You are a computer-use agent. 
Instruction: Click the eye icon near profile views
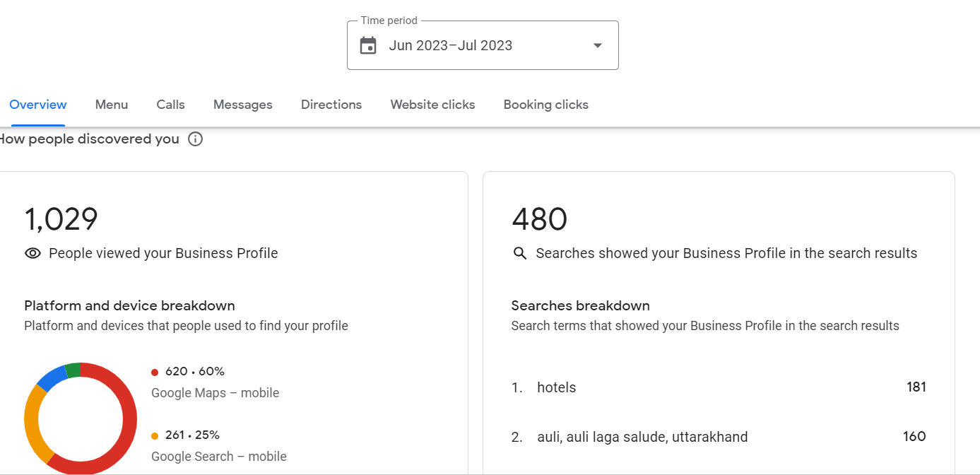pos(33,254)
